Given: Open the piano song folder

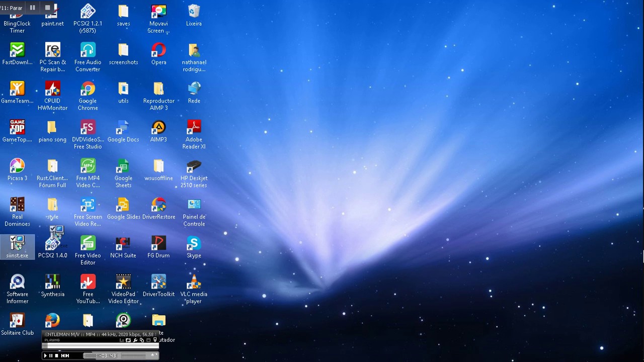Looking at the screenshot, I should coord(52,131).
